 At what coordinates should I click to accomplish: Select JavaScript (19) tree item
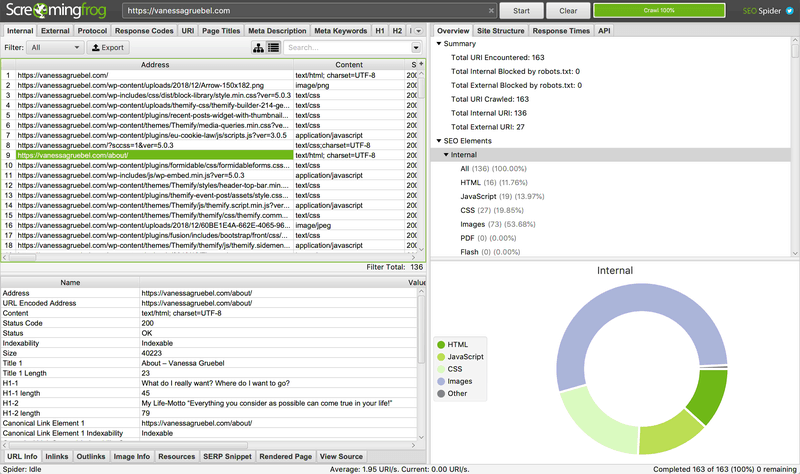coord(502,196)
